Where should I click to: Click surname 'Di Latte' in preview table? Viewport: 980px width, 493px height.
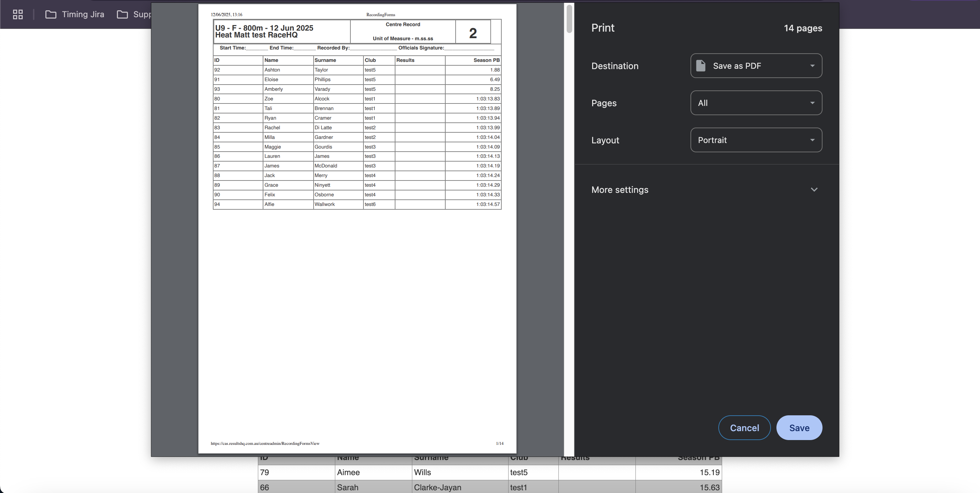(323, 128)
